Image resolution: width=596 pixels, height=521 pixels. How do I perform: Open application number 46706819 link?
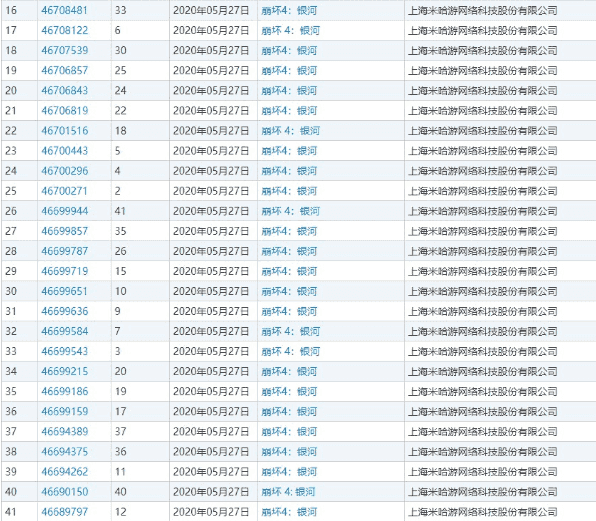coord(65,111)
